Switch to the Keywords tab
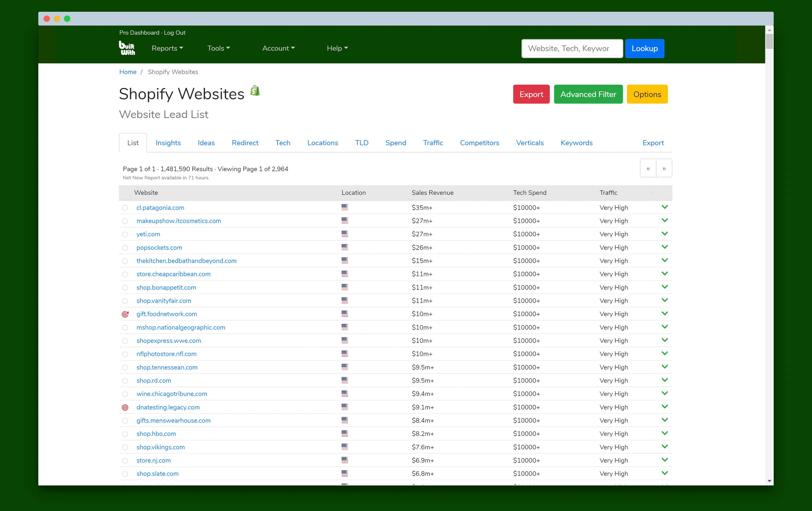812x511 pixels. tap(577, 143)
